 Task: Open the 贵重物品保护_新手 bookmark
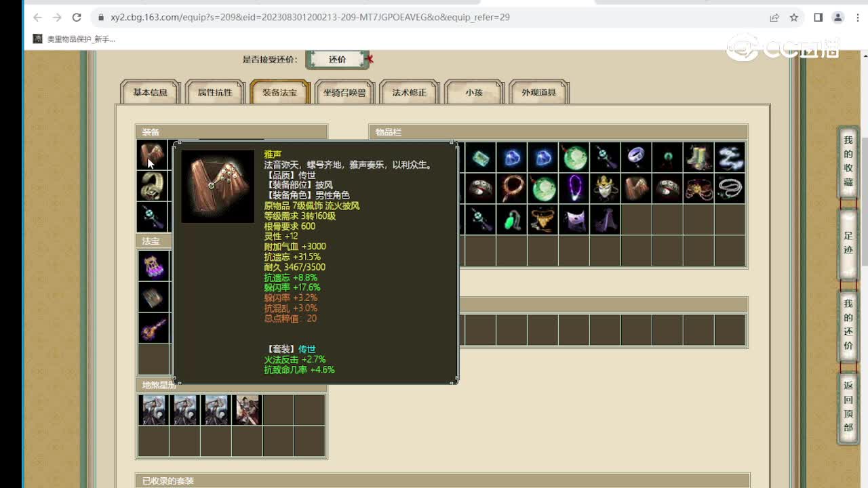[75, 39]
